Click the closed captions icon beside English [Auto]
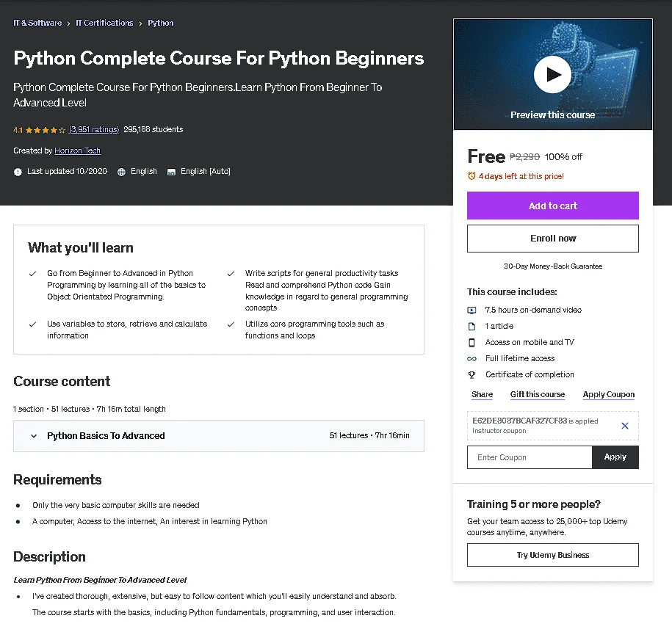This screenshot has height=632, width=672. click(x=171, y=172)
